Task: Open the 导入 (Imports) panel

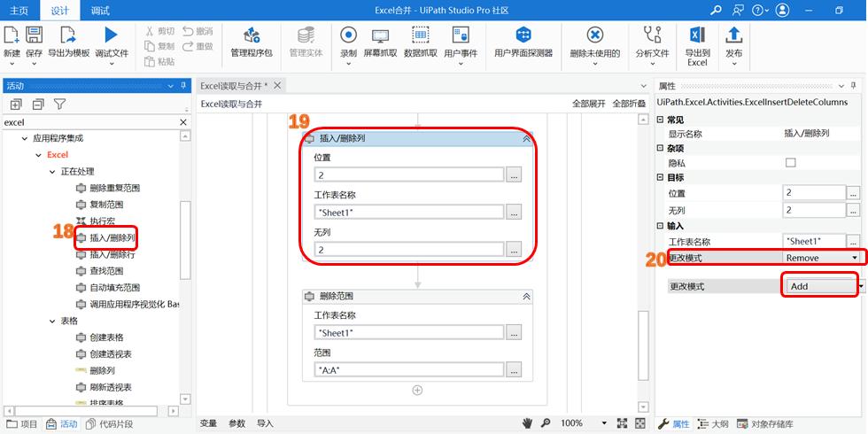Action: 265,423
